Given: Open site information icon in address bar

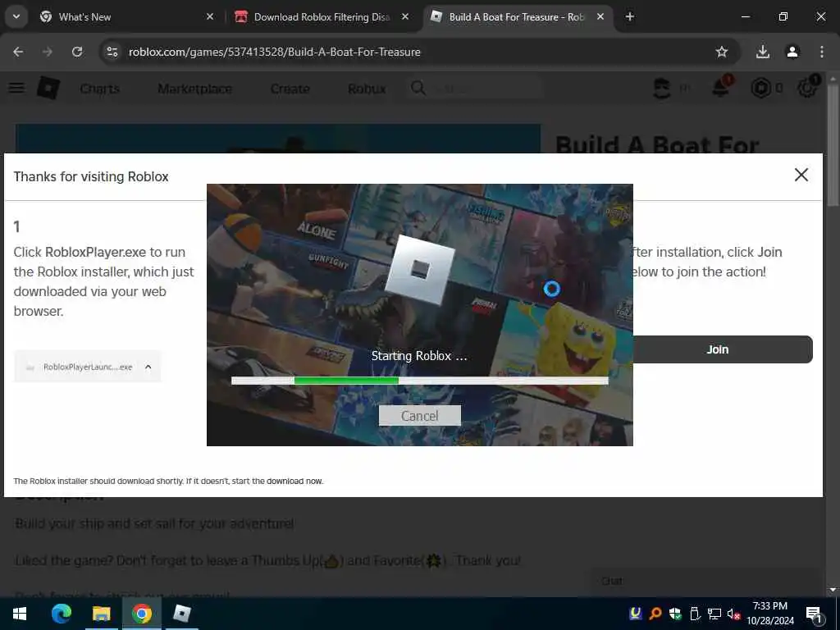Looking at the screenshot, I should (112, 52).
